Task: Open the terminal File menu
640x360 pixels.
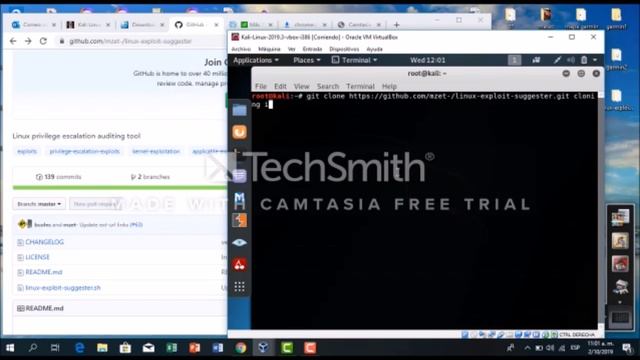Action: pyautogui.click(x=260, y=86)
